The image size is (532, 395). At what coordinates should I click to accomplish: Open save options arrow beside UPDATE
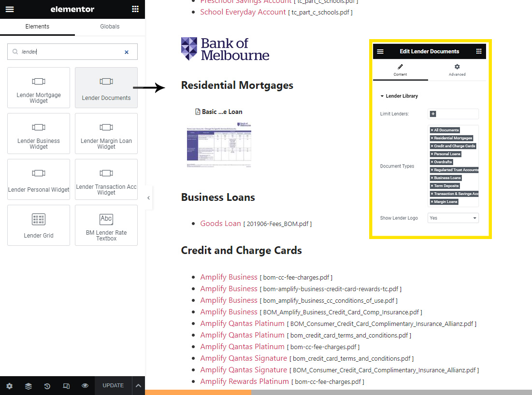click(x=138, y=386)
